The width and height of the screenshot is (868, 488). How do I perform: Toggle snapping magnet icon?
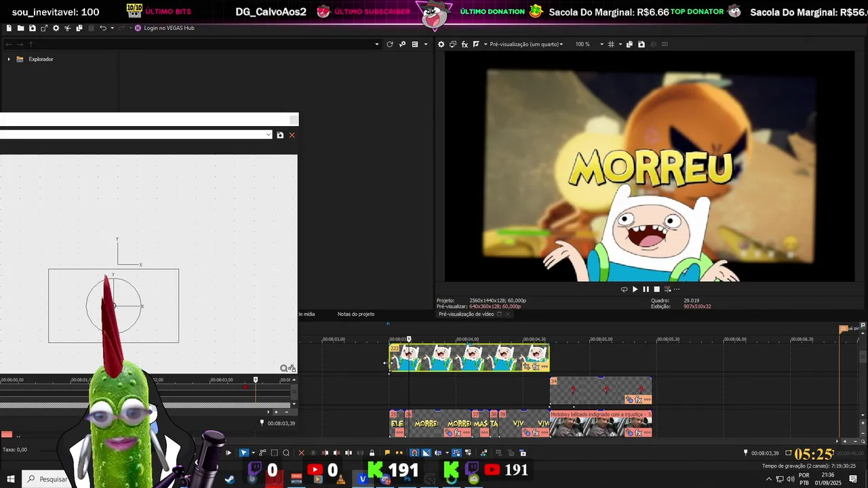414,453
